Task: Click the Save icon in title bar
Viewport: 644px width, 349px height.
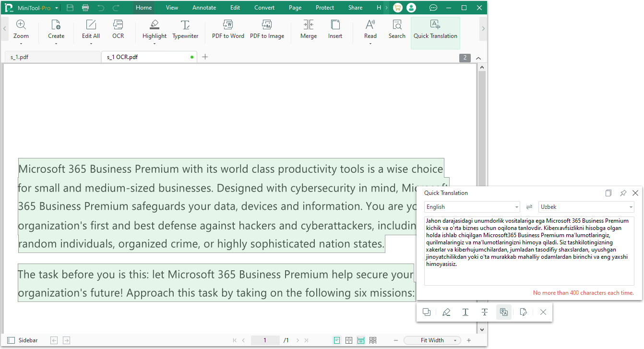Action: point(70,8)
